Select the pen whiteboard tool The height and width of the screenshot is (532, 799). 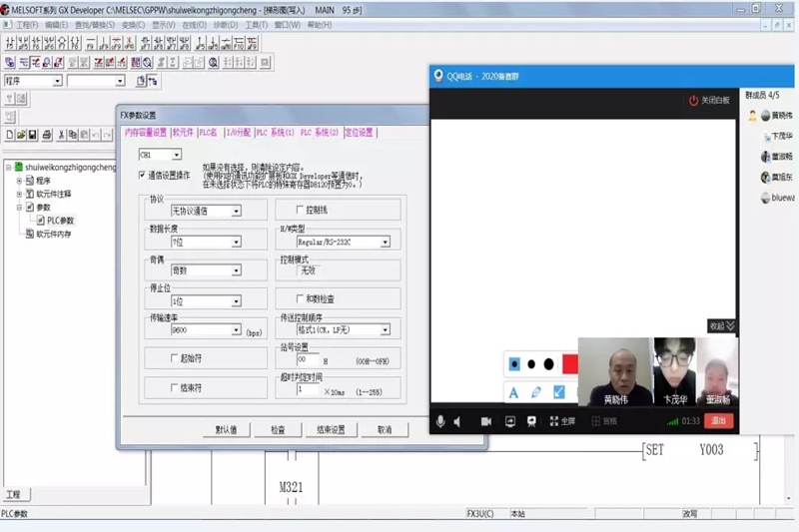(536, 392)
